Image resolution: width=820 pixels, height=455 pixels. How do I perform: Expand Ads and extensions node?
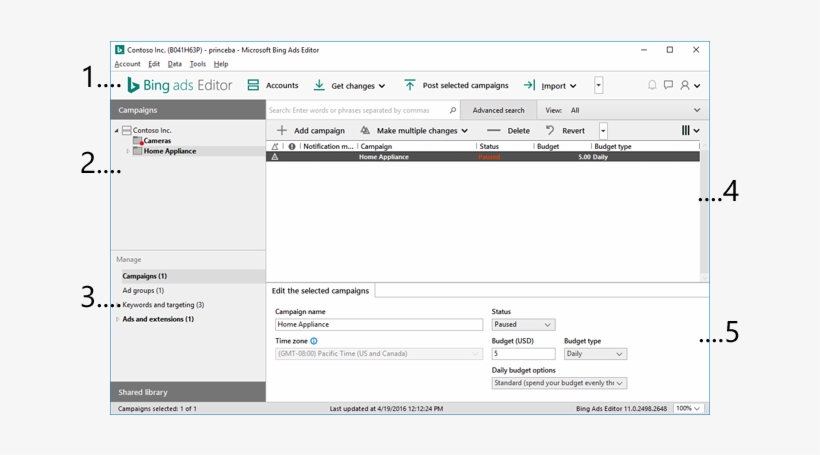point(117,319)
